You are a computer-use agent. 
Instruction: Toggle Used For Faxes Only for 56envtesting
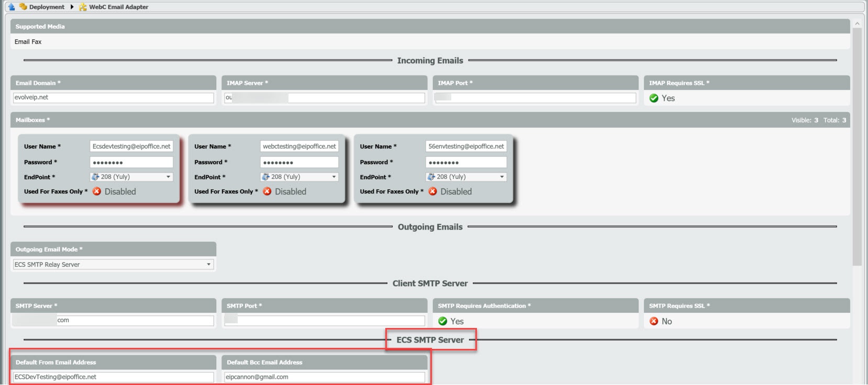[432, 191]
